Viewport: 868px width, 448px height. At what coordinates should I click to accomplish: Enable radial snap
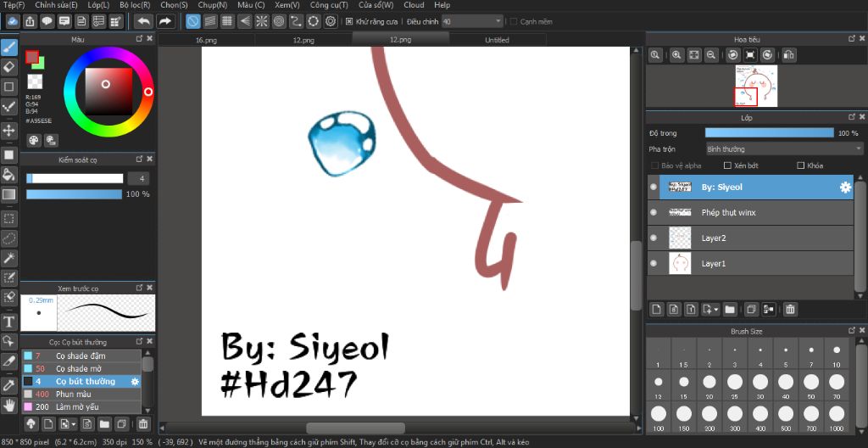point(261,21)
